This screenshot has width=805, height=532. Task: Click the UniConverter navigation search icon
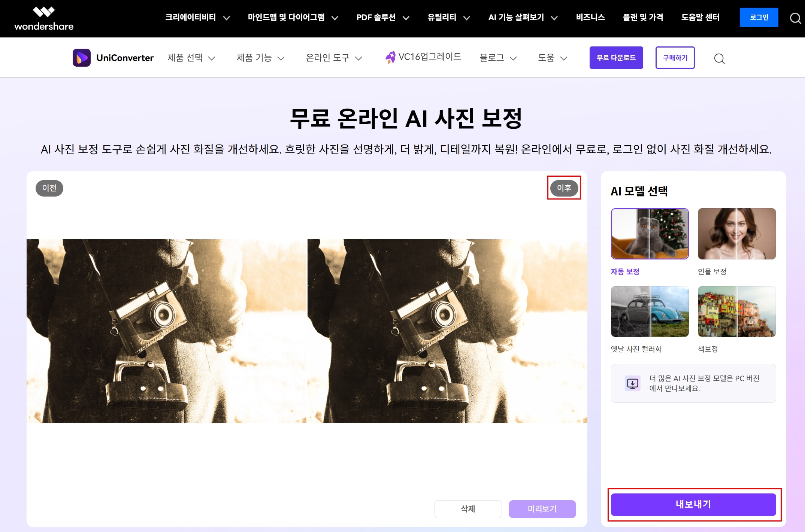coord(719,58)
